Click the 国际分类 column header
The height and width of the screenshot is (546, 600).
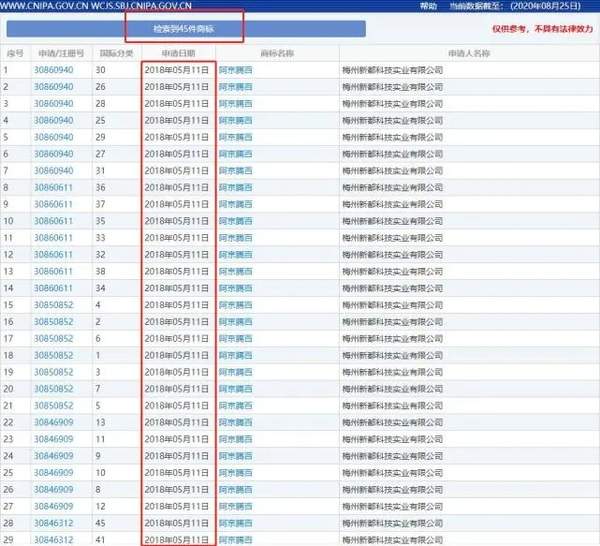click(x=113, y=52)
